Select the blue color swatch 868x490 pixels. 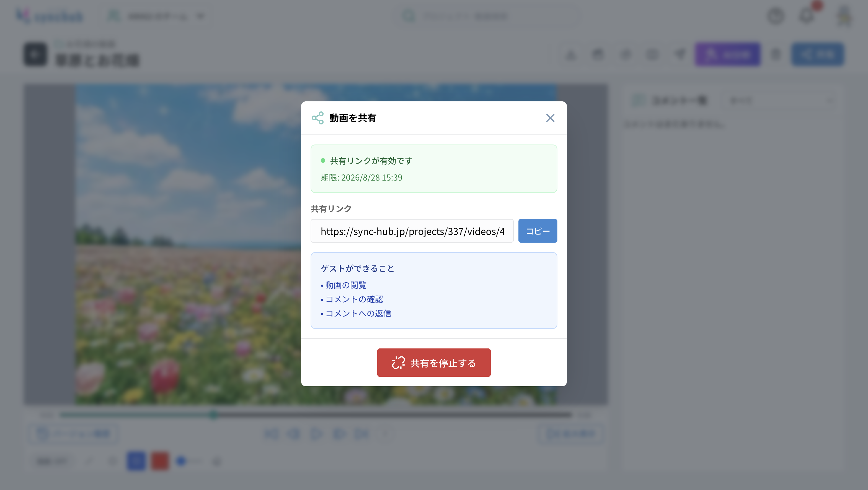(136, 461)
